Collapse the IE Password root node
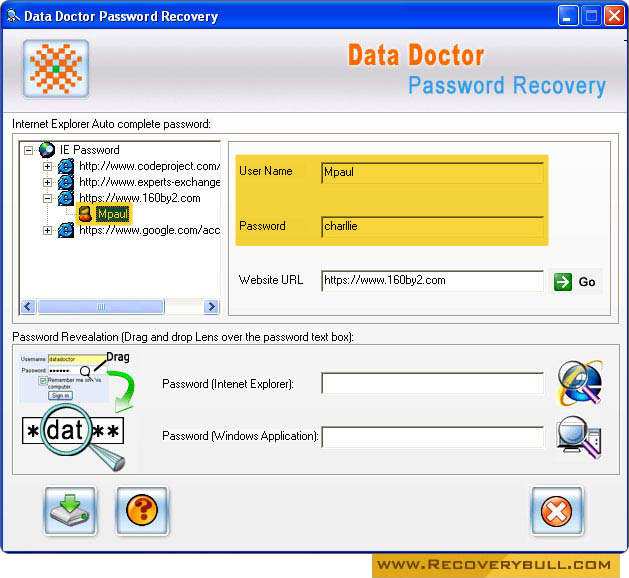The width and height of the screenshot is (629, 578). [28, 150]
